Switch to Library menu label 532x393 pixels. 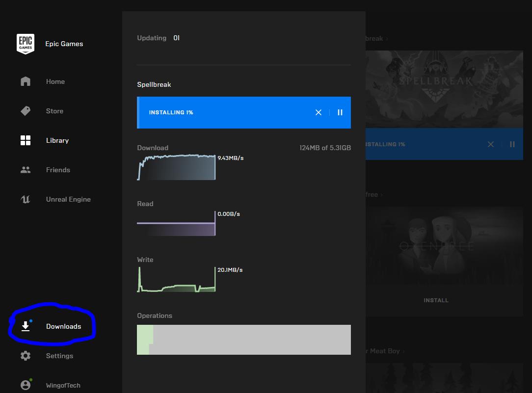(57, 141)
